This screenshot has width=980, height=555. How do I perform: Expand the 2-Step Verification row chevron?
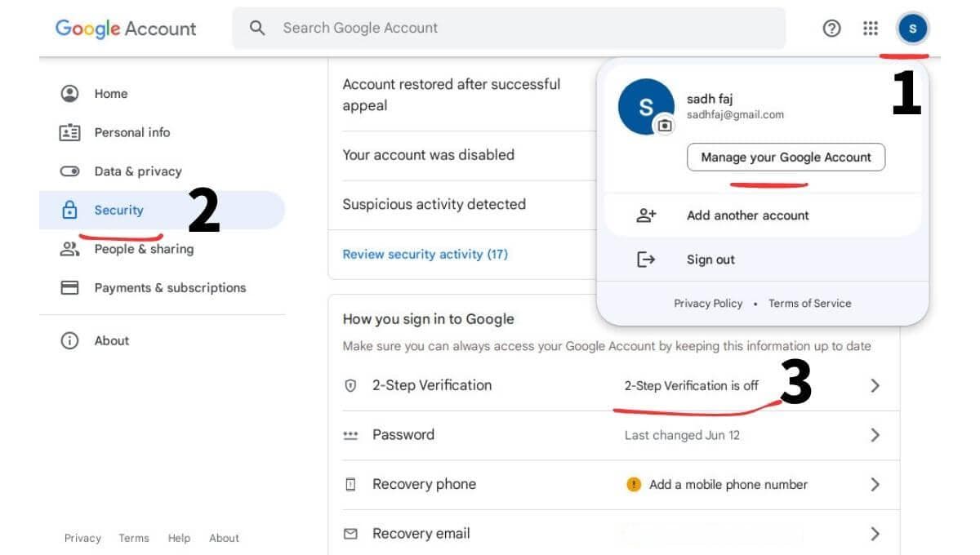(x=875, y=385)
